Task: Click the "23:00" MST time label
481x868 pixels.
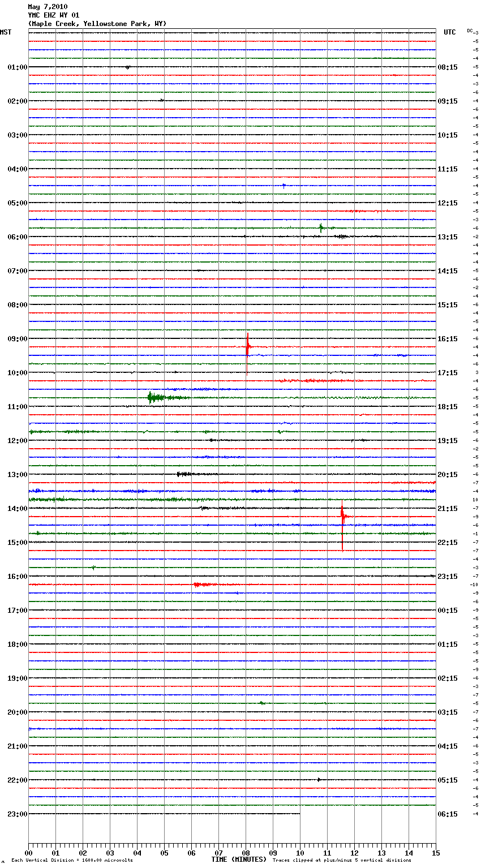Action: 18,814
